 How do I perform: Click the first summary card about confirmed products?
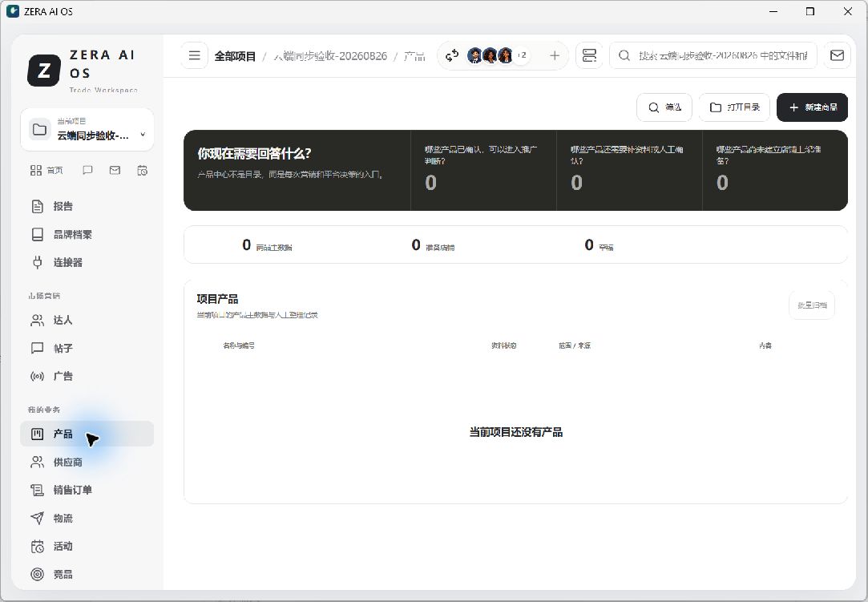point(483,170)
